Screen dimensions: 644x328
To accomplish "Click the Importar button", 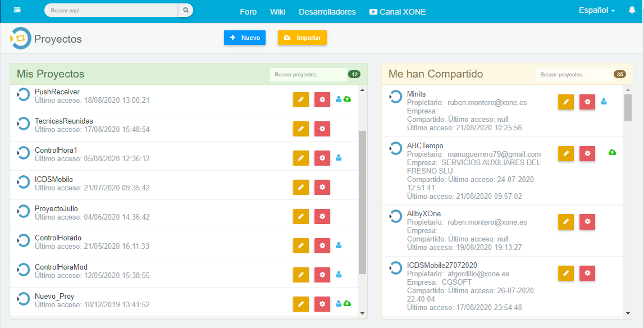I will 302,38.
